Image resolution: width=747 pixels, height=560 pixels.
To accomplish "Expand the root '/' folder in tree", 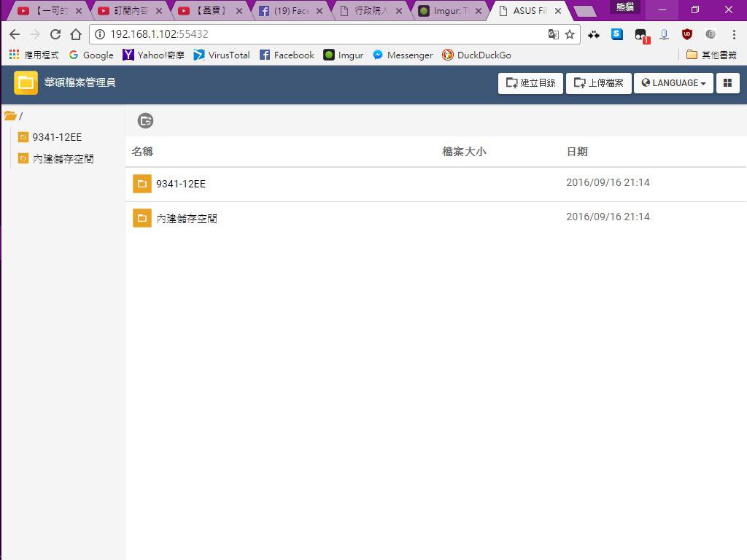I will (12, 116).
